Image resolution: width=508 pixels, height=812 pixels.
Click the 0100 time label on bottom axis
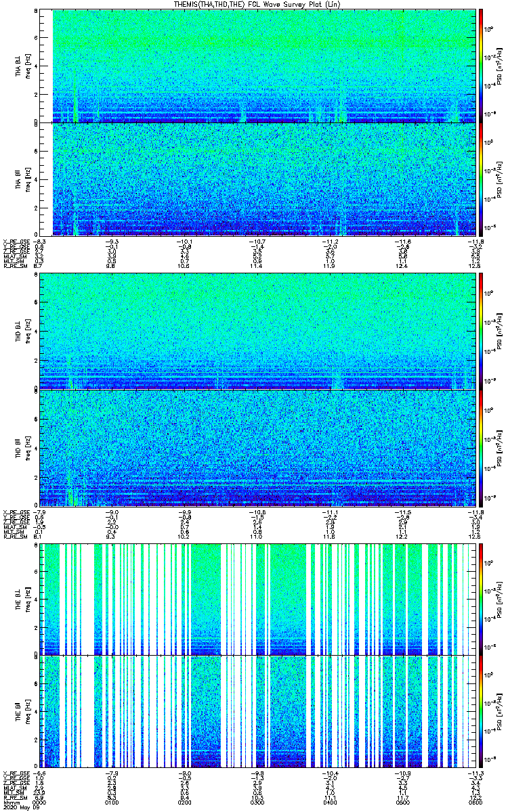point(112,803)
